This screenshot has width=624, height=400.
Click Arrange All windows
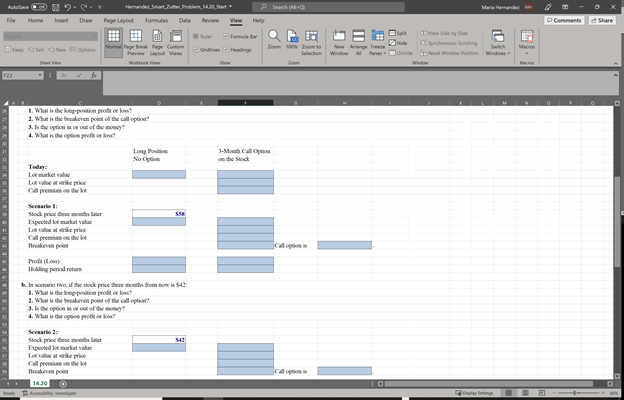click(x=359, y=42)
